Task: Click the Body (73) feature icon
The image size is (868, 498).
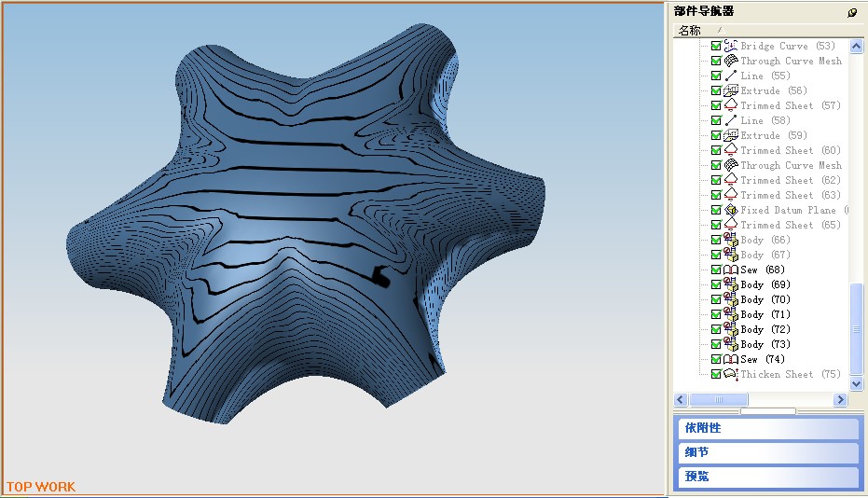Action: pos(731,344)
